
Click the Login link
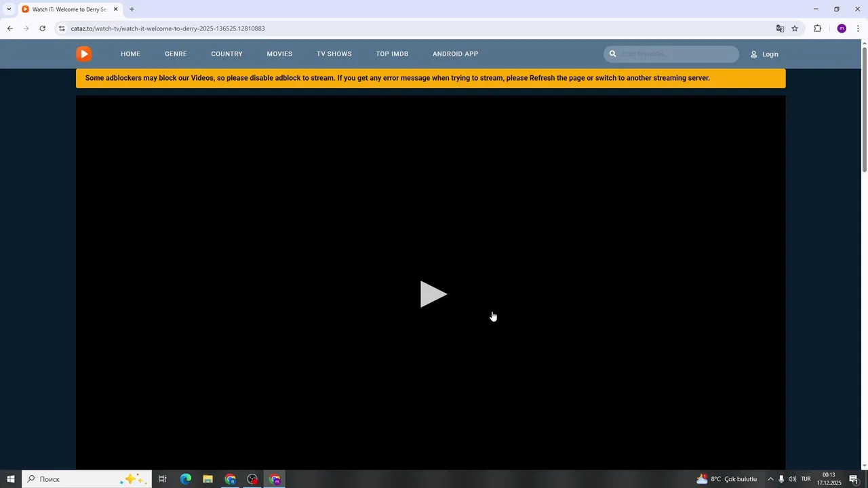pyautogui.click(x=764, y=54)
